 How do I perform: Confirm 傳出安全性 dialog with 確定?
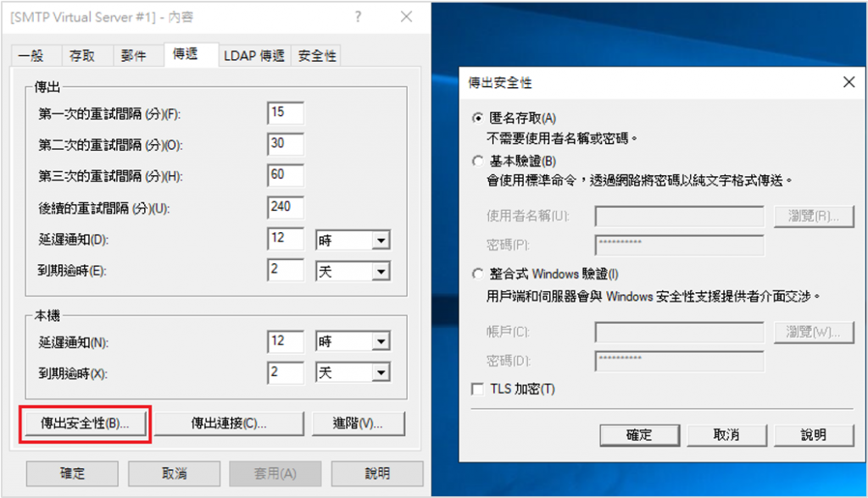tap(639, 435)
